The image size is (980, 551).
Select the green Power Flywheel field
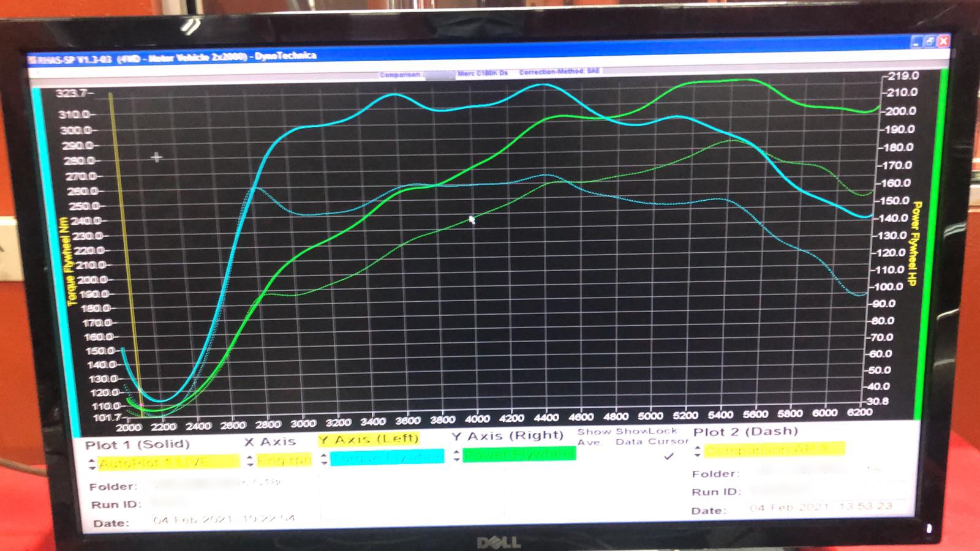click(519, 454)
